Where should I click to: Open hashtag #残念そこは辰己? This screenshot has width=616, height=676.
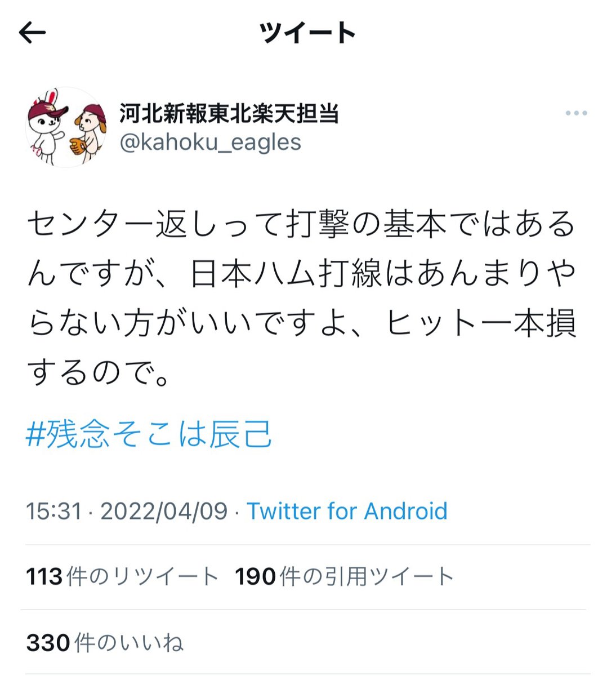150,435
